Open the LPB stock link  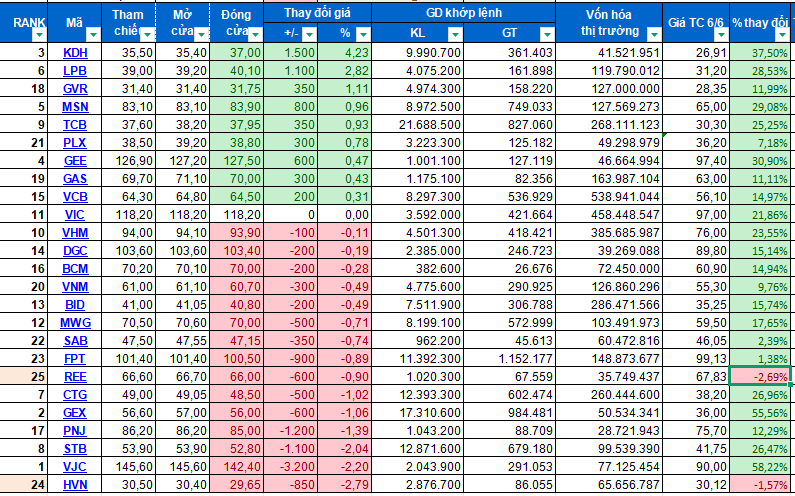coord(75,71)
